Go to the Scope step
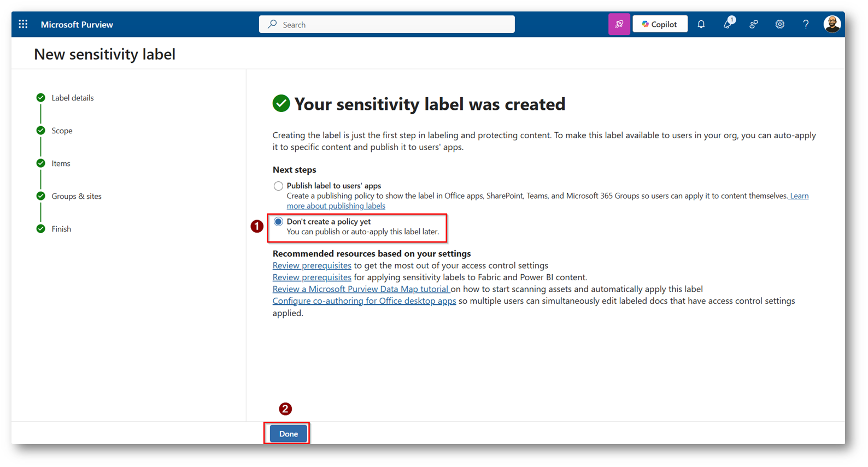Viewport: 868px width, 467px height. pyautogui.click(x=62, y=131)
